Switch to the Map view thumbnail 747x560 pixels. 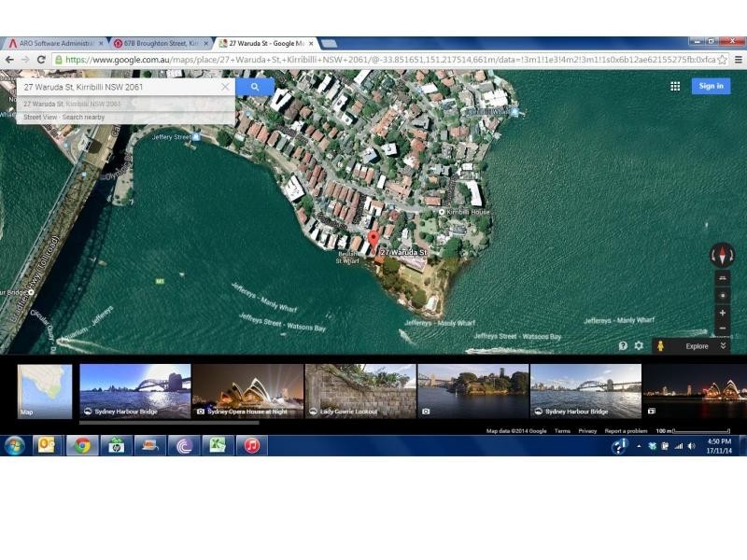pos(45,391)
